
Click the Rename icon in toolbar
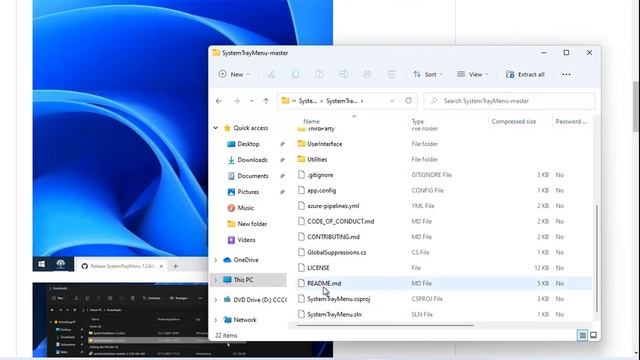coord(343,74)
